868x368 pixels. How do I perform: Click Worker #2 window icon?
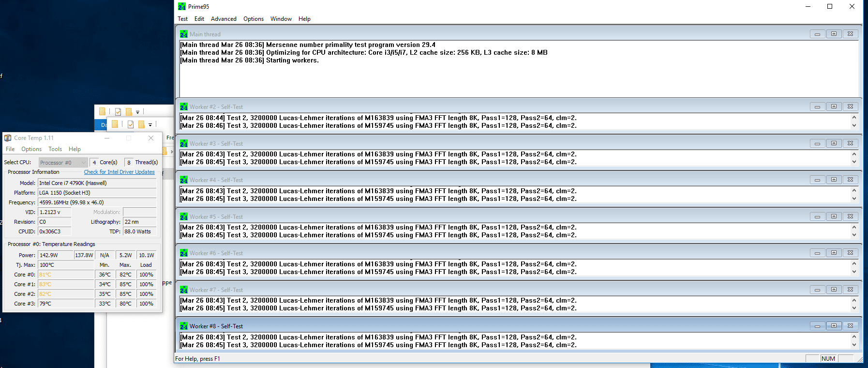tap(184, 107)
